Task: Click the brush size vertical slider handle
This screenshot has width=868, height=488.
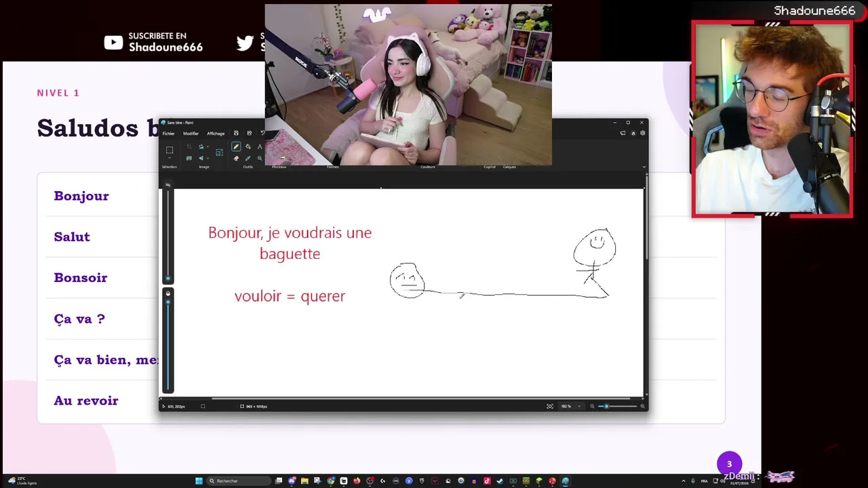Action: coord(168,279)
